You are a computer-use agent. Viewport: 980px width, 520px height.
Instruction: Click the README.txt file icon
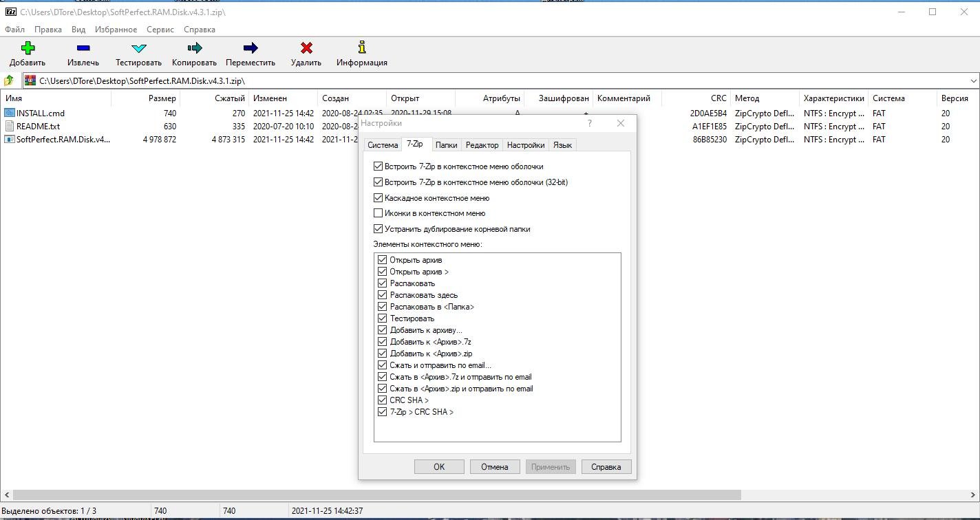[x=9, y=126]
